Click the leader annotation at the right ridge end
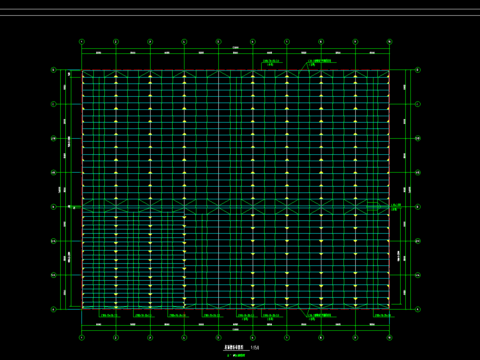 click(396, 207)
